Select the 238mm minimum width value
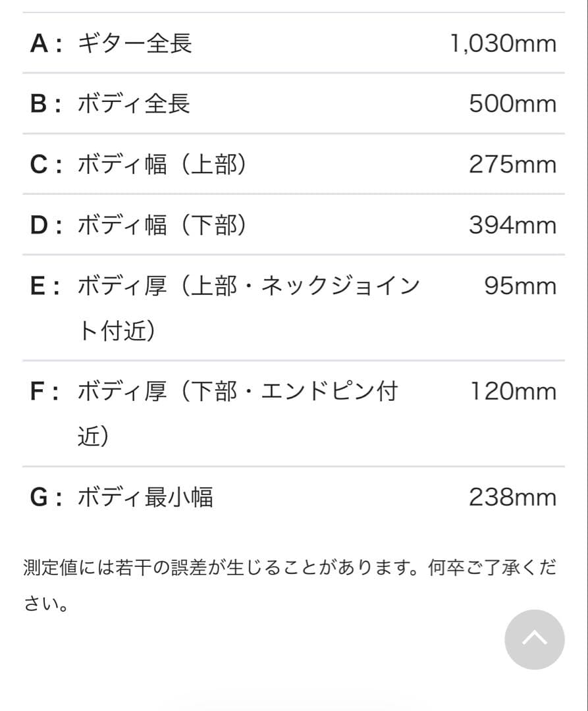 point(512,497)
